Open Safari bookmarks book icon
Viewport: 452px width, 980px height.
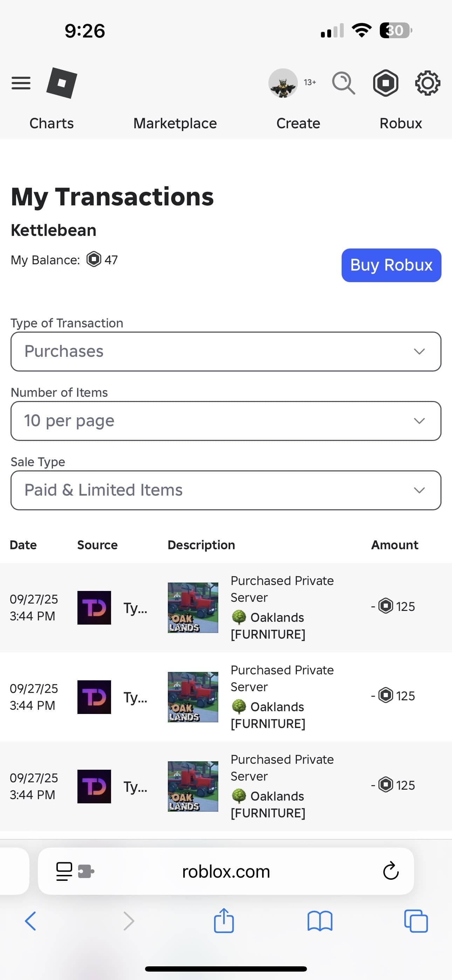pos(320,921)
